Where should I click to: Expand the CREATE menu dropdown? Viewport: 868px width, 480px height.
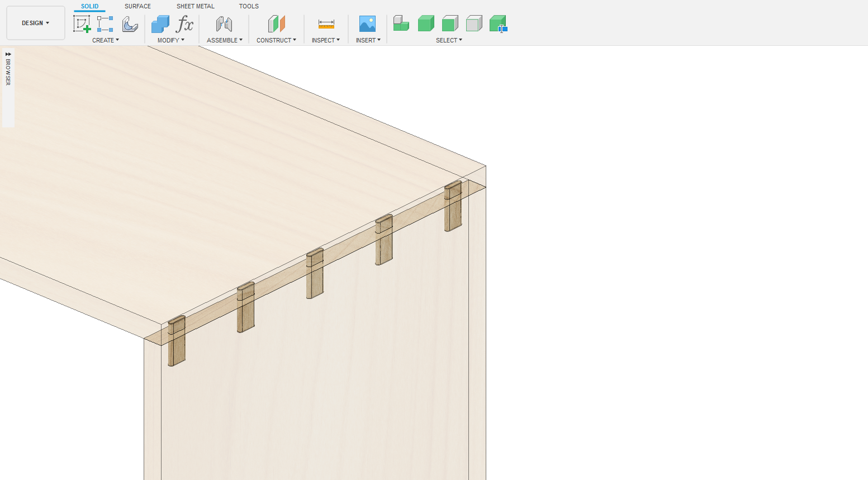(106, 40)
